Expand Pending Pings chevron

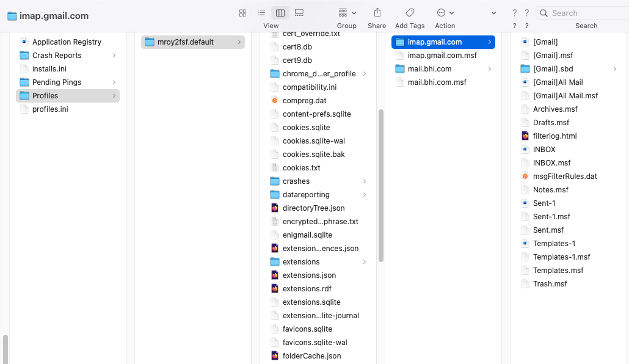click(114, 82)
